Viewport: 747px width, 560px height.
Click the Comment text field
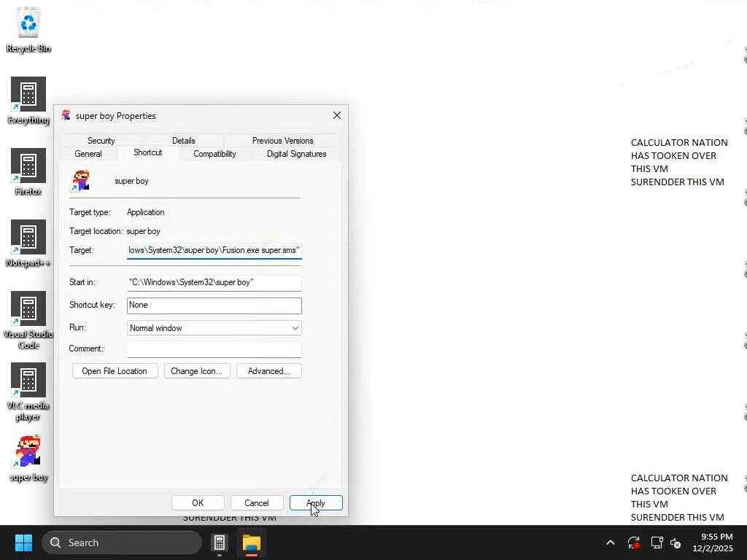214,349
